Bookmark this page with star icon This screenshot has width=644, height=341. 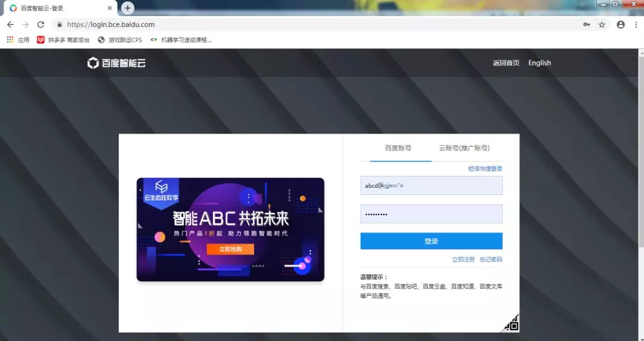(x=602, y=24)
